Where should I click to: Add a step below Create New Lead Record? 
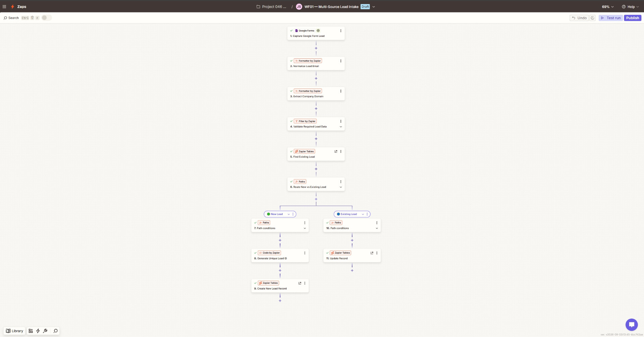click(280, 300)
